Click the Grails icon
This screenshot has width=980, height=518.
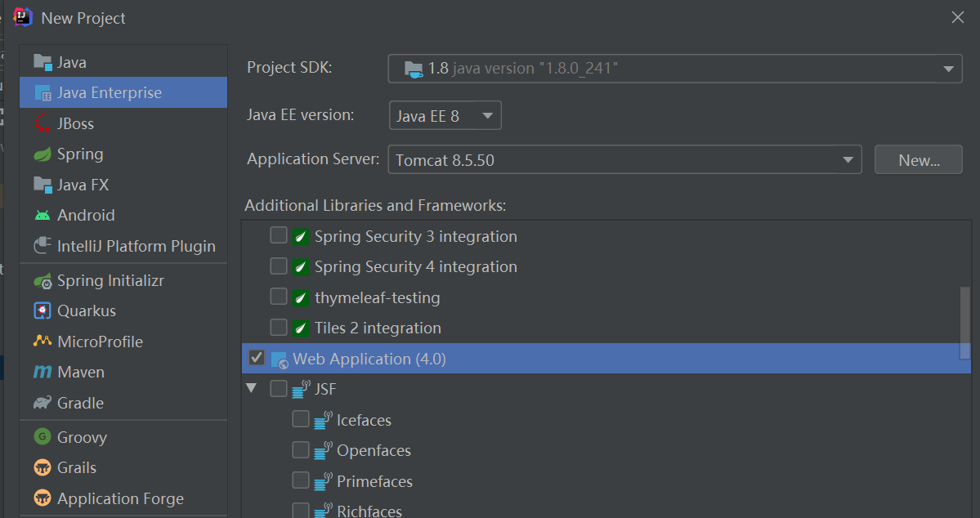(43, 467)
